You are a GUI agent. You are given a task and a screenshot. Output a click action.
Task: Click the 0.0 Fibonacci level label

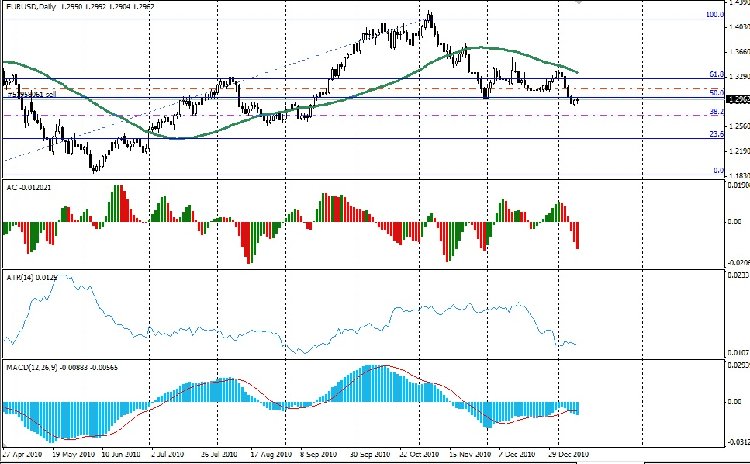click(x=717, y=171)
